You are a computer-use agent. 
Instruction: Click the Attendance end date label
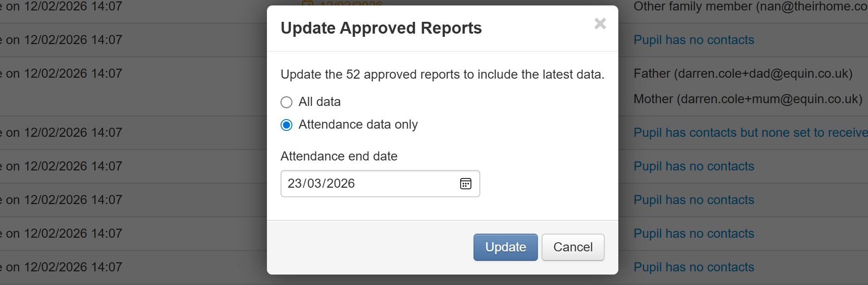point(339,156)
